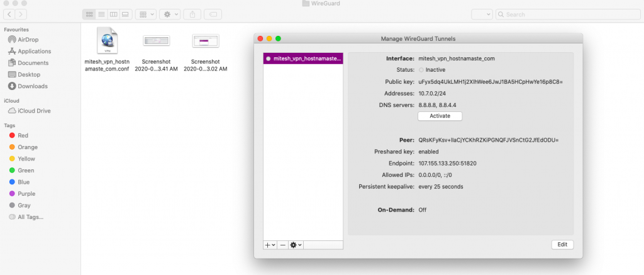Close the Manage WireGuard Tunnels window

[260, 38]
